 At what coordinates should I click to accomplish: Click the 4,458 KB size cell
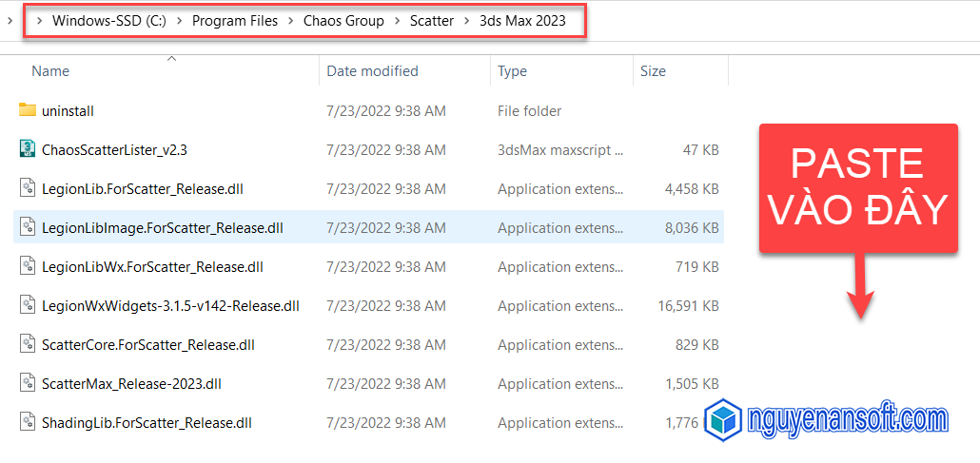[693, 188]
